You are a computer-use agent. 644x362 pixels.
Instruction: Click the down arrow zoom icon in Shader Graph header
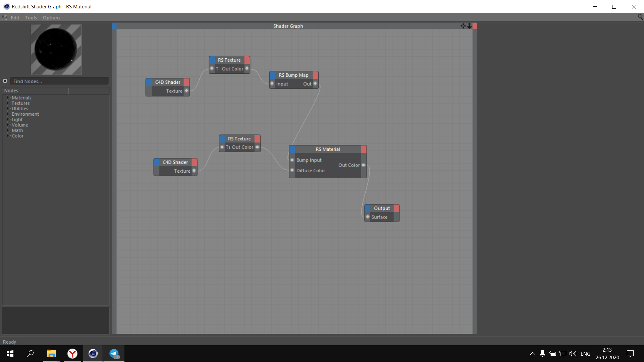(469, 26)
